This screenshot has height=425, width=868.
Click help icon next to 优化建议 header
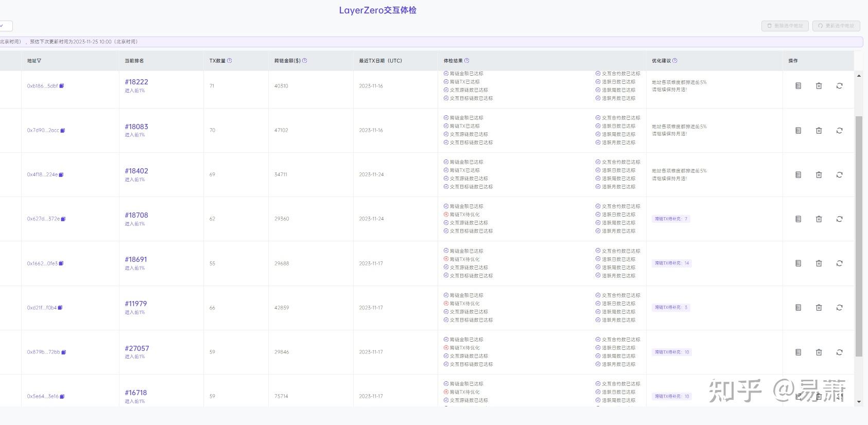tap(675, 61)
